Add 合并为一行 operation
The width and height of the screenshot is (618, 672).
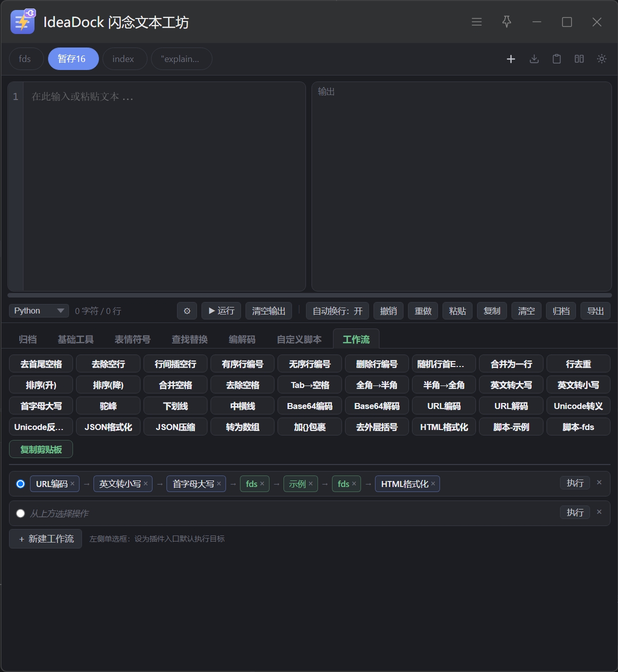point(511,364)
